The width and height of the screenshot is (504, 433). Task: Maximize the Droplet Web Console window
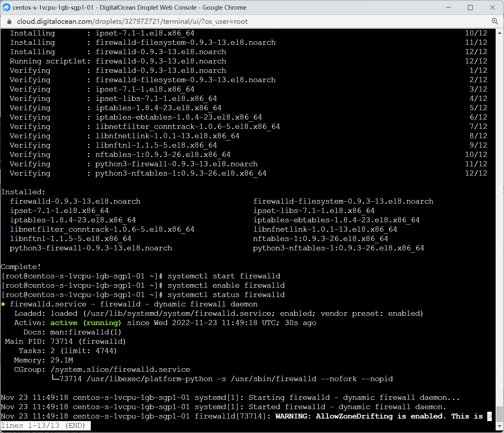[x=470, y=7]
